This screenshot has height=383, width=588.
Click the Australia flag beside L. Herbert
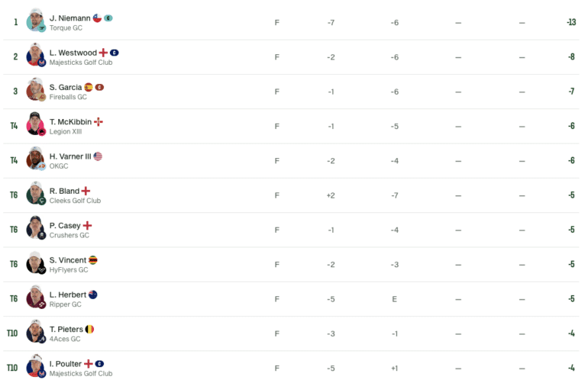click(x=93, y=294)
